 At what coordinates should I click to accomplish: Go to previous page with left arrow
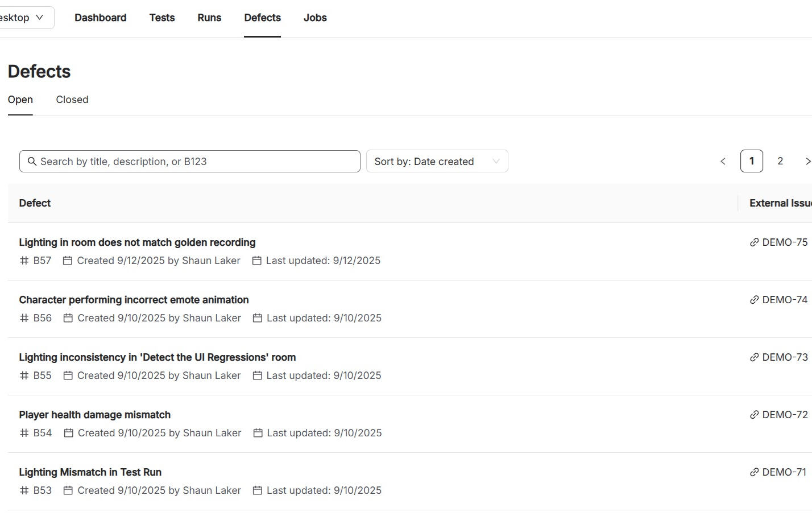[723, 162]
